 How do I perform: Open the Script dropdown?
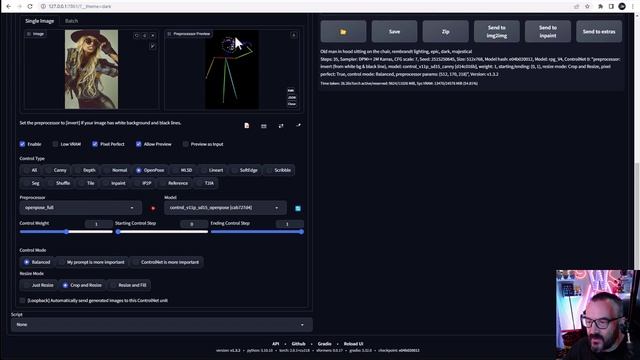pos(162,325)
